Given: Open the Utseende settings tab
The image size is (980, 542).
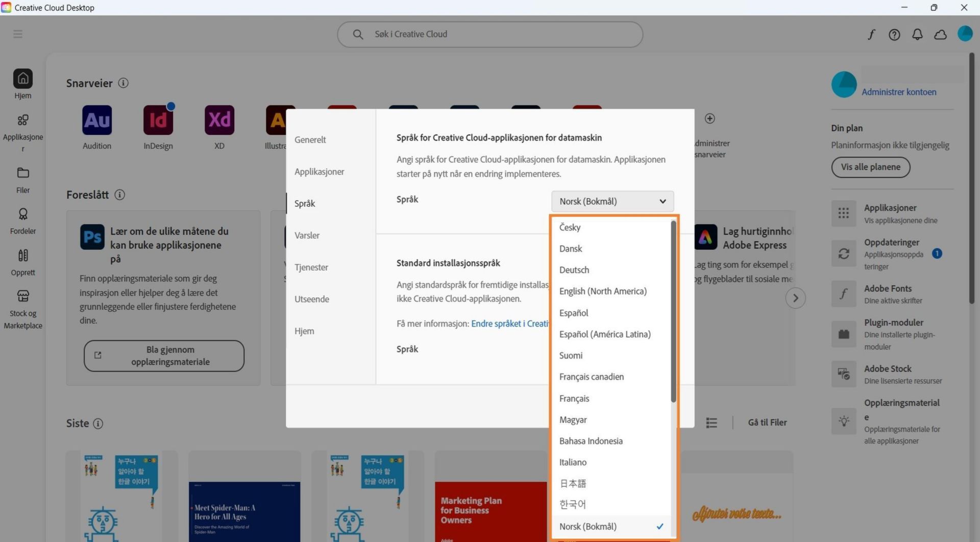Looking at the screenshot, I should click(311, 299).
